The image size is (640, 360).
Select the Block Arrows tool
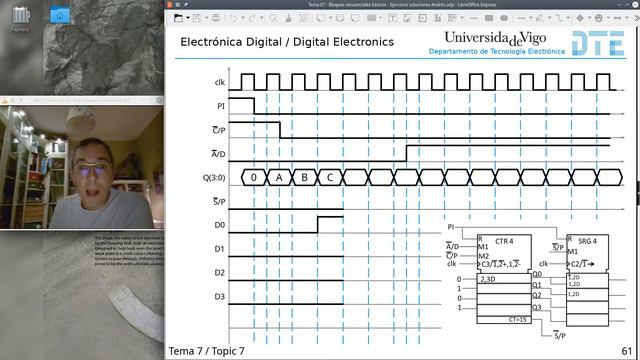point(618,18)
